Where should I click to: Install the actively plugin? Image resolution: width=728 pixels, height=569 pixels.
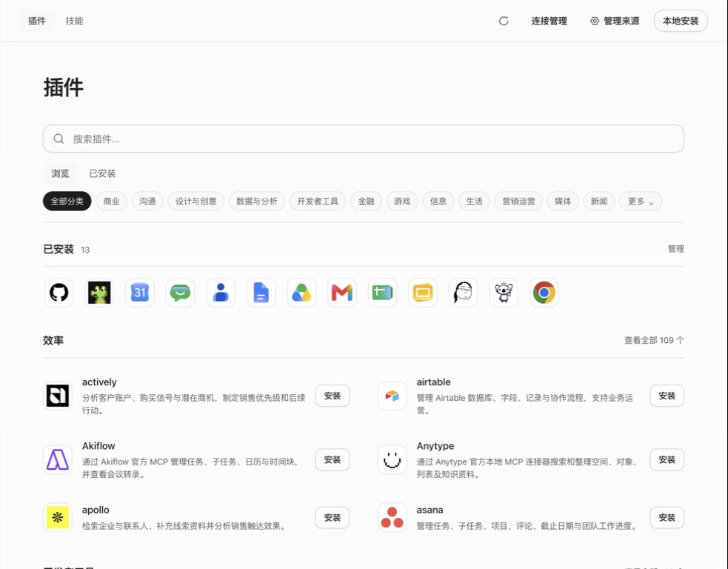click(x=333, y=396)
